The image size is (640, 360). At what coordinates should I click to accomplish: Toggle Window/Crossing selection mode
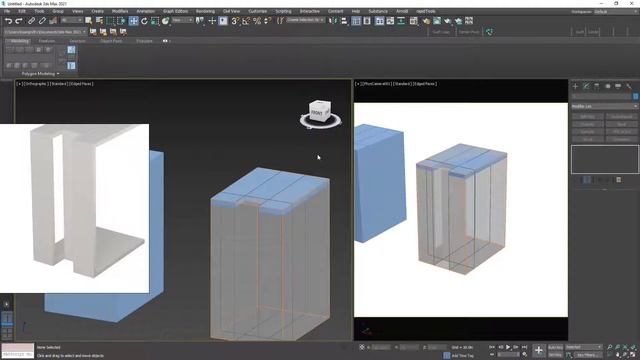121,21
